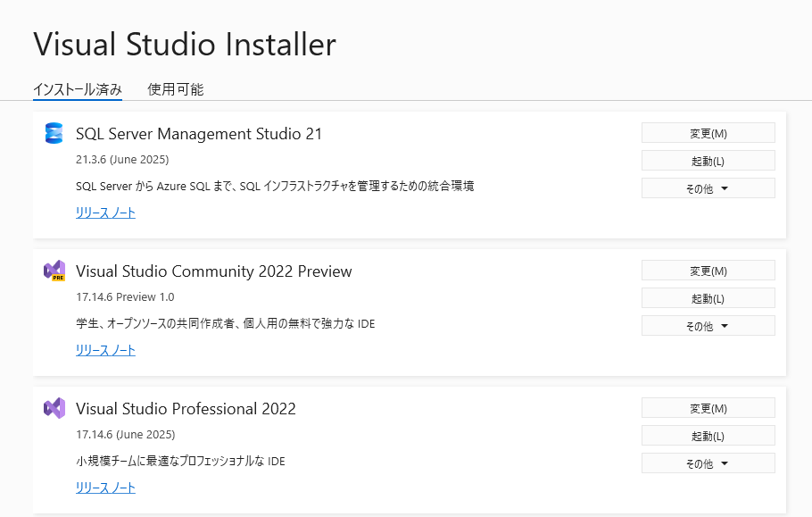This screenshot has height=517, width=812.
Task: Expand その他 dropdown for Visual Studio Community Preview
Action: (x=708, y=326)
